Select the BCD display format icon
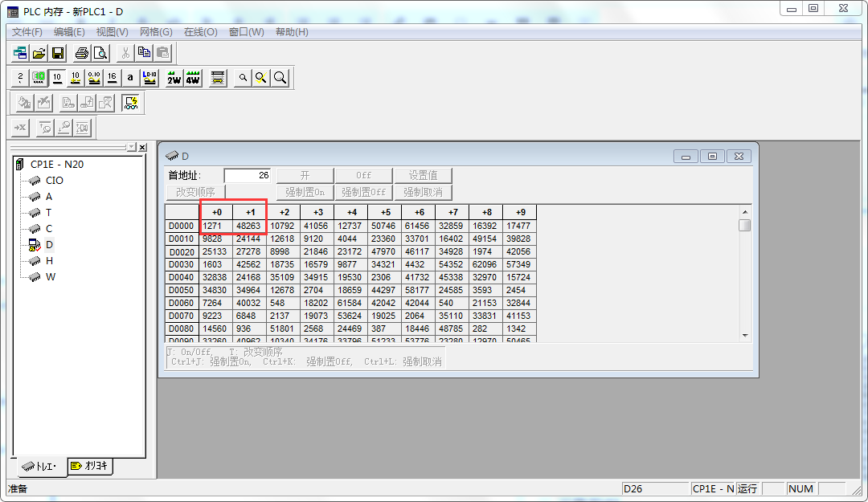This screenshot has width=868, height=502. pos(39,78)
